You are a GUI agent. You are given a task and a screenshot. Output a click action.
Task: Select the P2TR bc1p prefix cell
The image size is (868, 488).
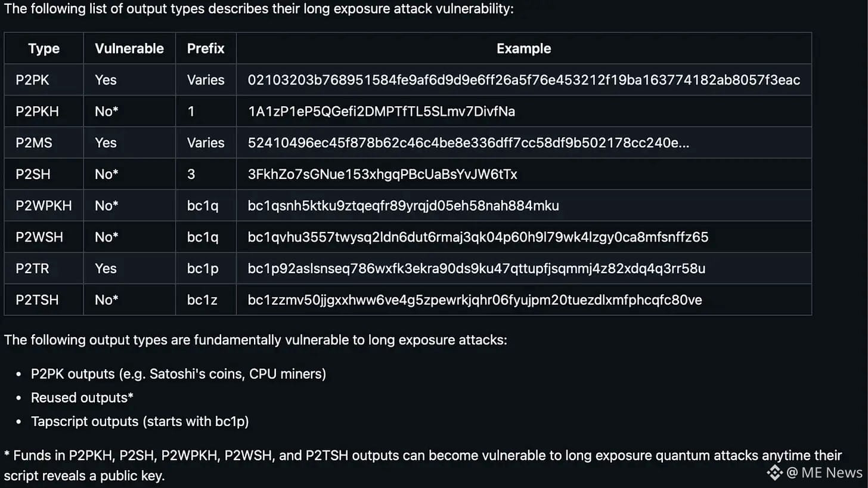(x=206, y=268)
